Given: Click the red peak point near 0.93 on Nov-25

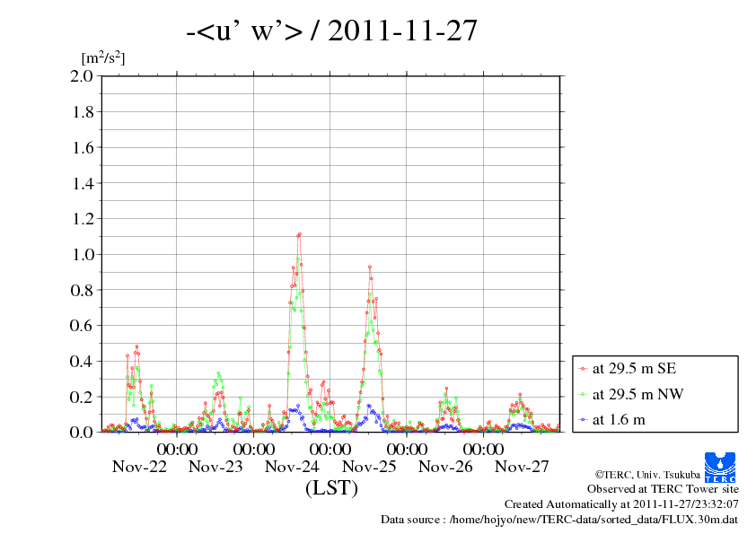Looking at the screenshot, I should point(370,267).
